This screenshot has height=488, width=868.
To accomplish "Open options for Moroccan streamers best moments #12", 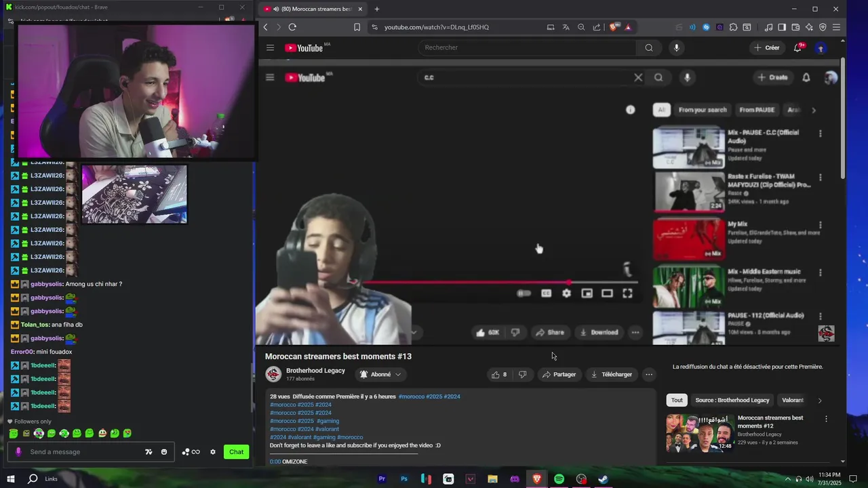I will (826, 419).
